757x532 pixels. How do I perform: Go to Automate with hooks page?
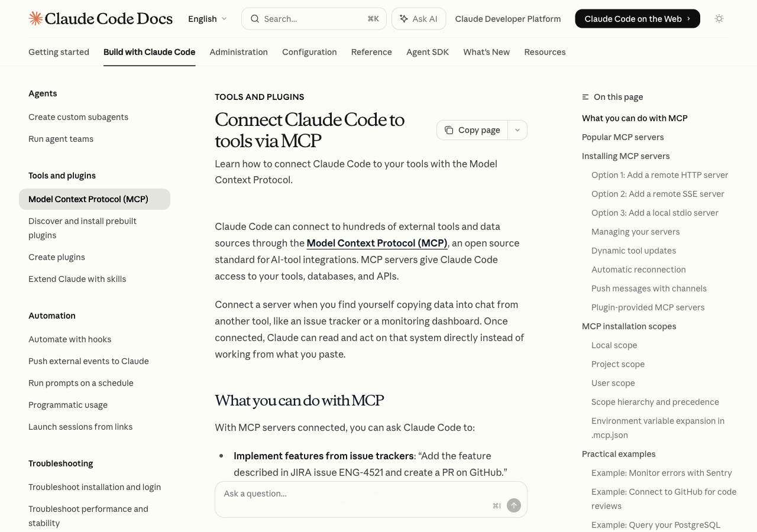pos(70,339)
